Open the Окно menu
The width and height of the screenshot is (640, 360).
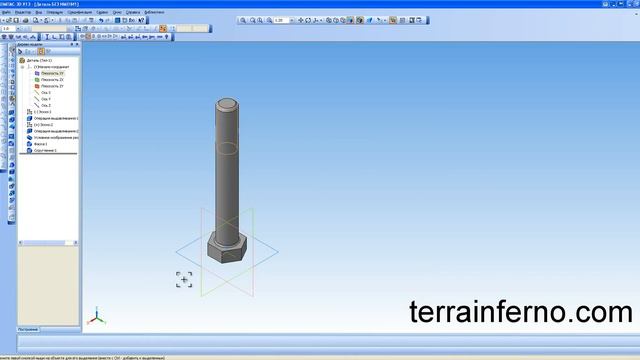click(x=117, y=12)
